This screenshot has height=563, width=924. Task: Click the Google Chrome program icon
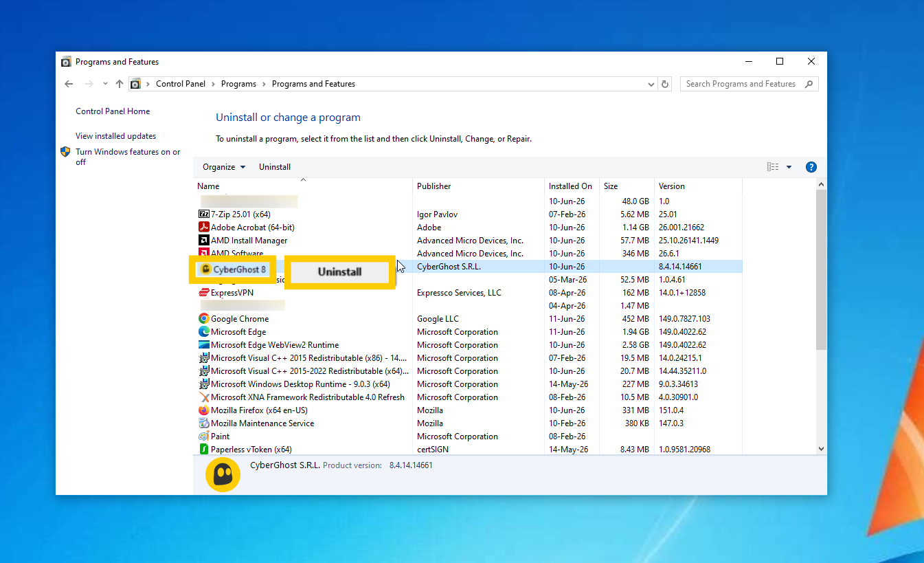pyautogui.click(x=203, y=319)
